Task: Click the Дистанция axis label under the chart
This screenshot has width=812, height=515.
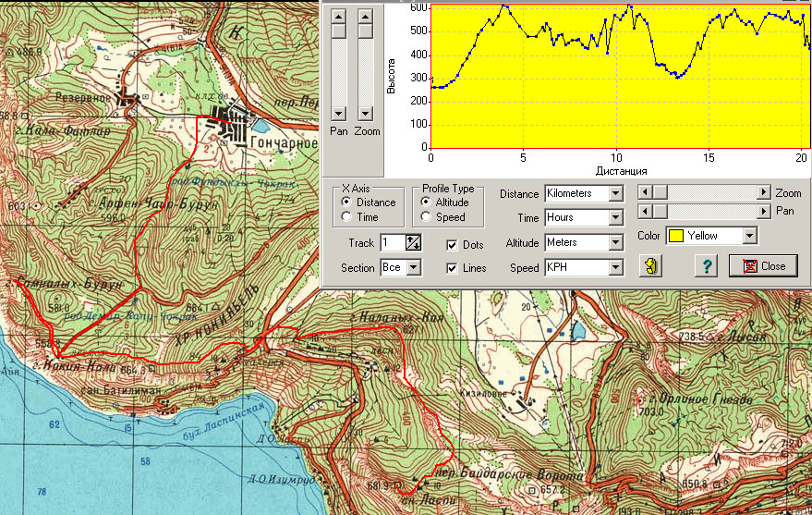Action: point(621,170)
